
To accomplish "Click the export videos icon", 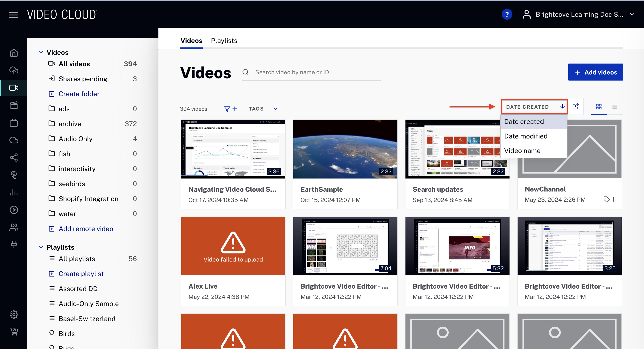I will [576, 107].
